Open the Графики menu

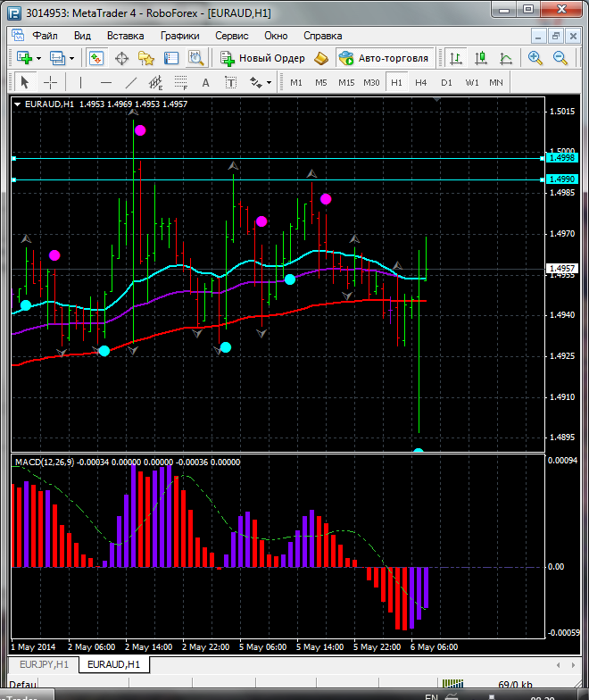coord(180,36)
